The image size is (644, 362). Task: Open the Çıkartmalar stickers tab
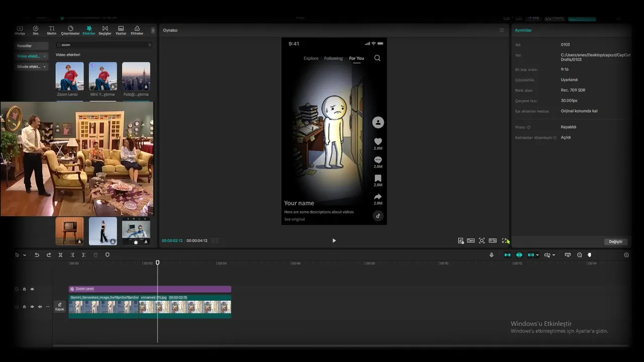tap(70, 30)
